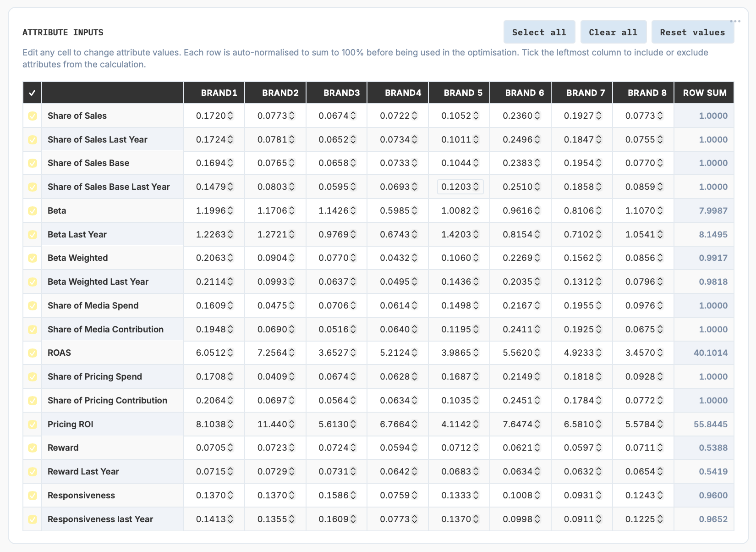This screenshot has height=552, width=756.
Task: Click the ROAS row sum 40.1014
Action: point(710,353)
